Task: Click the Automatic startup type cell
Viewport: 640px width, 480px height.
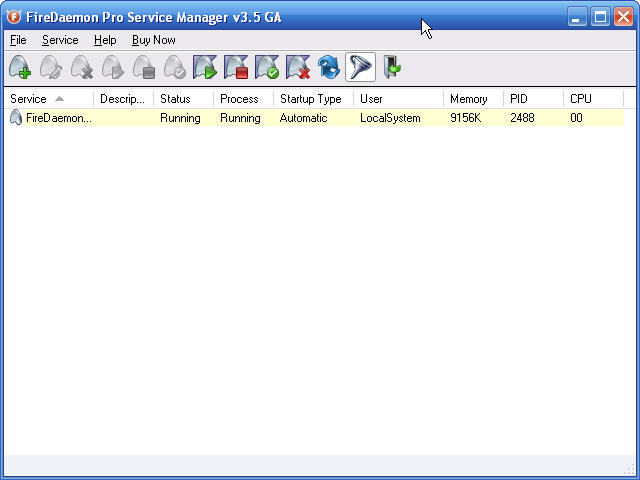Action: click(x=303, y=118)
